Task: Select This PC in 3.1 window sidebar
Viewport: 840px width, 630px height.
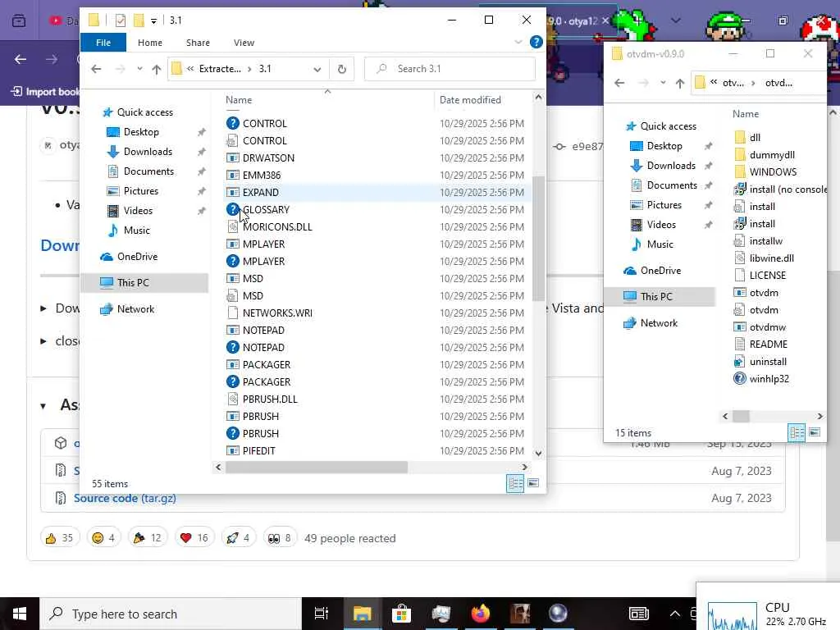Action: tap(144, 282)
